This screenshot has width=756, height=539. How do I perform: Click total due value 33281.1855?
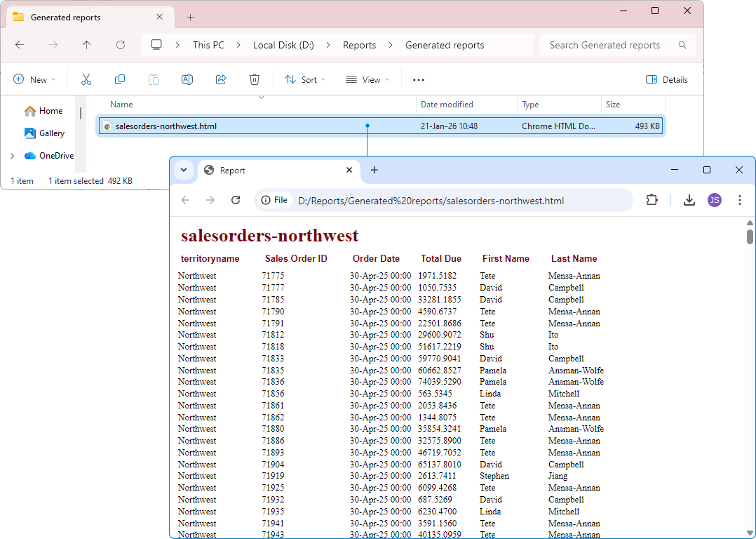[440, 300]
